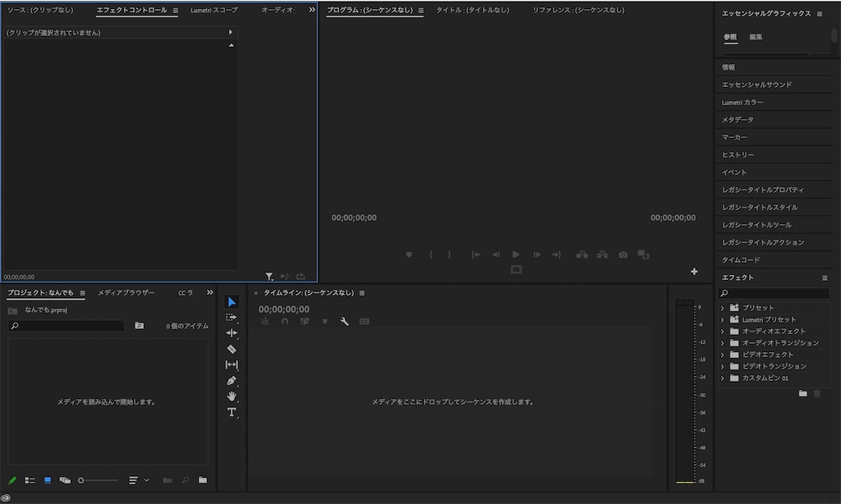Open the リファレンス:(シーケンスなし) tab
The width and height of the screenshot is (841, 504).
[x=578, y=10]
